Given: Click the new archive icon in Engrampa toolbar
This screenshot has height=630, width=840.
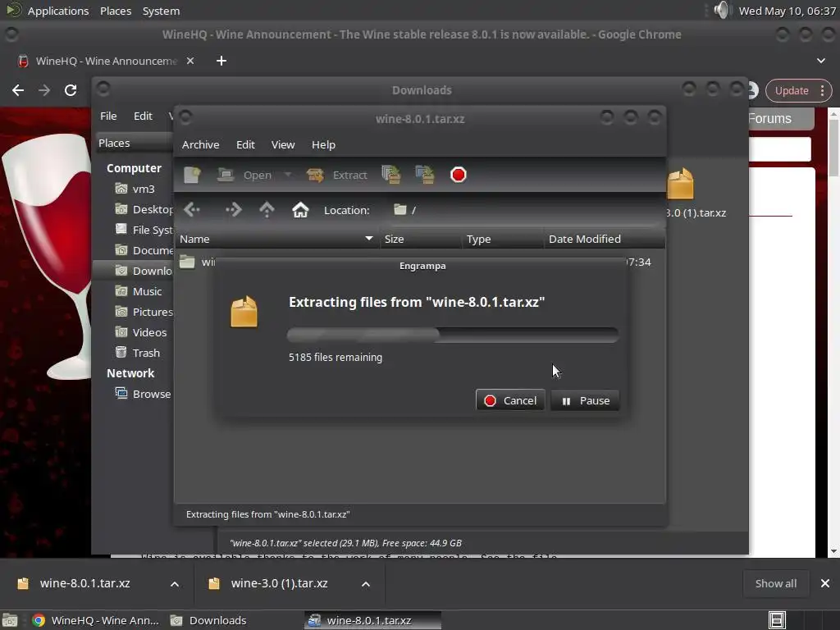Looking at the screenshot, I should tap(192, 176).
